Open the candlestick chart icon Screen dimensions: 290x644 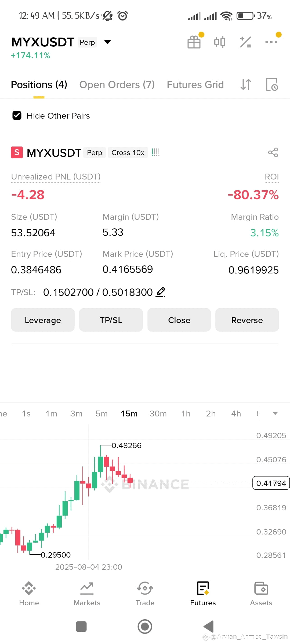[220, 42]
